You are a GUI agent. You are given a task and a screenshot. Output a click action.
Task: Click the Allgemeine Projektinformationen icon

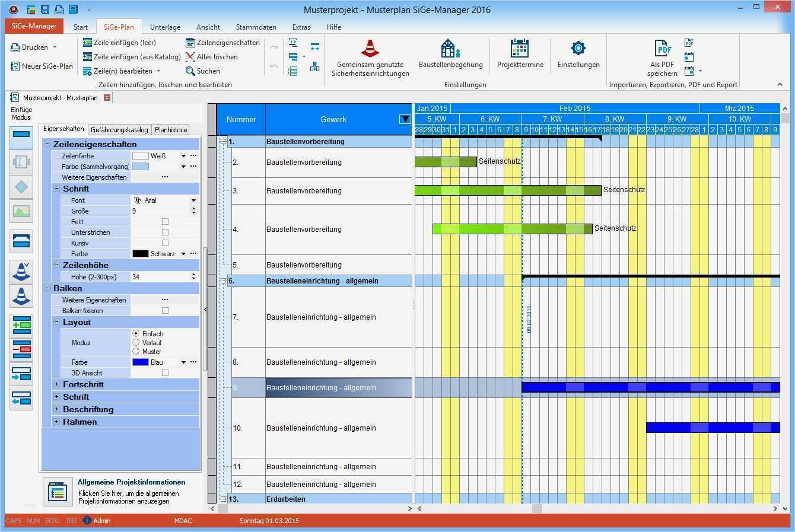58,492
